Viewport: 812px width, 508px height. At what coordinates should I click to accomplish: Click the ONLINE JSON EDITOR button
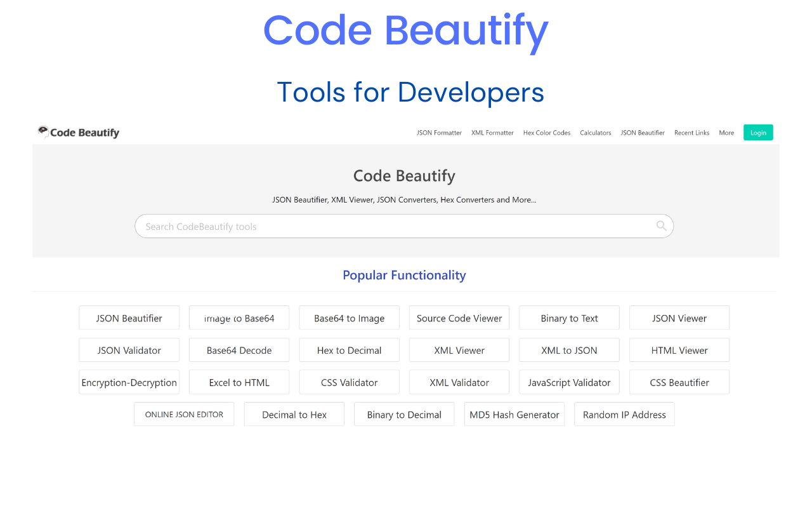[x=184, y=414]
